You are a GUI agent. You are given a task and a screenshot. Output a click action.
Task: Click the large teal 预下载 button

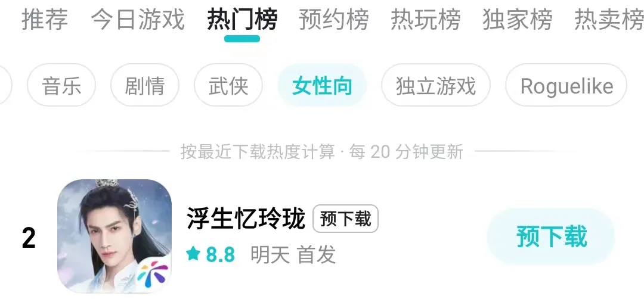(x=551, y=236)
